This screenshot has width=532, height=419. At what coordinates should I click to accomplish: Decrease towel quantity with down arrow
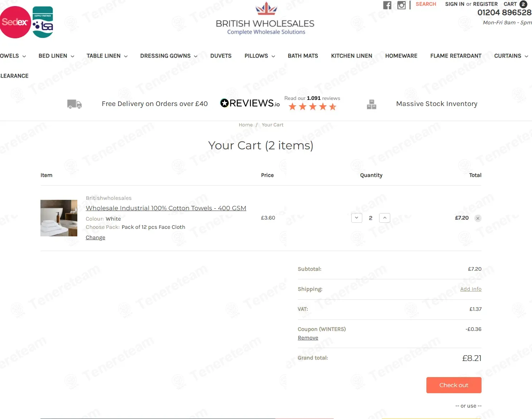click(x=357, y=218)
